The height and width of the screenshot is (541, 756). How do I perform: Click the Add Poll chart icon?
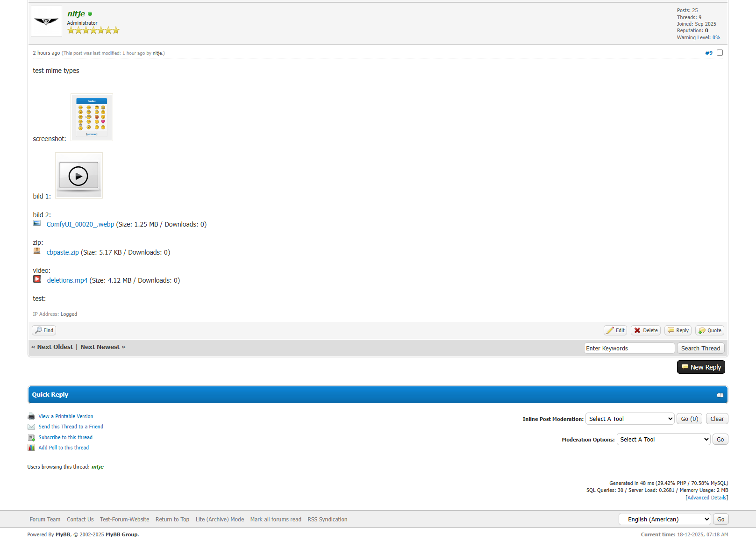[x=31, y=448]
